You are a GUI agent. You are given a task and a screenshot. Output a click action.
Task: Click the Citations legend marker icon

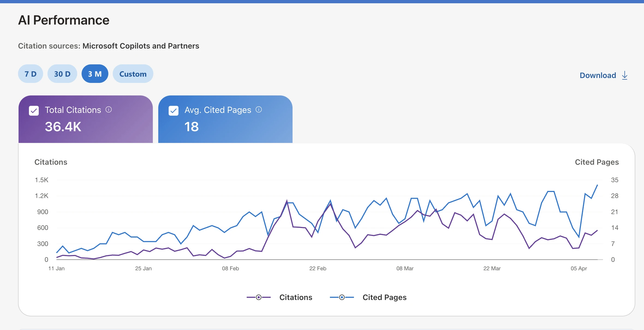pos(258,297)
